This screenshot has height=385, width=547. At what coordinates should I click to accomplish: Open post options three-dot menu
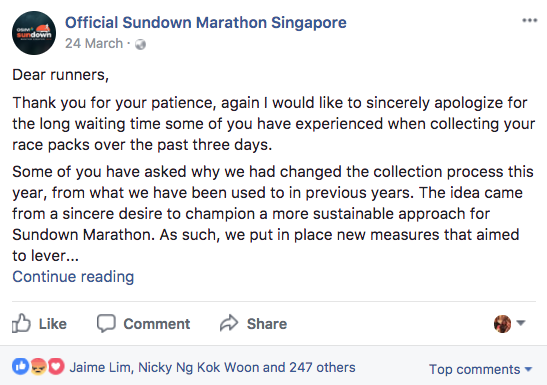(x=529, y=21)
